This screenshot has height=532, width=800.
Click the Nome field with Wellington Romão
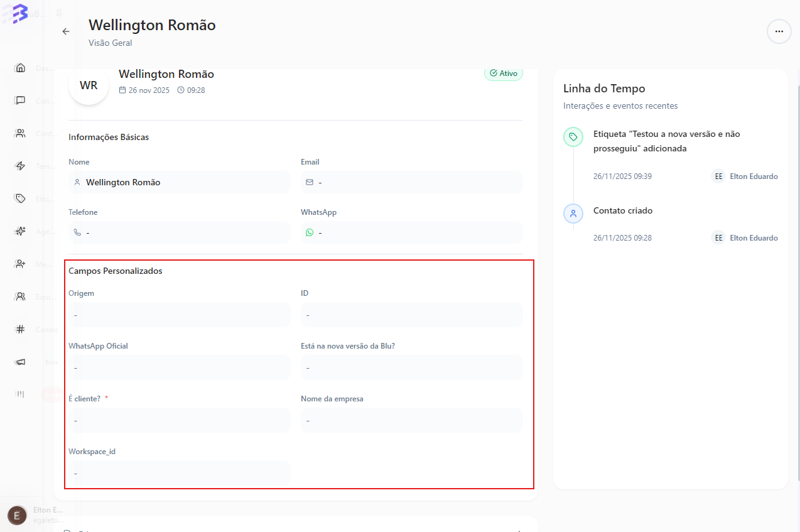(x=179, y=182)
